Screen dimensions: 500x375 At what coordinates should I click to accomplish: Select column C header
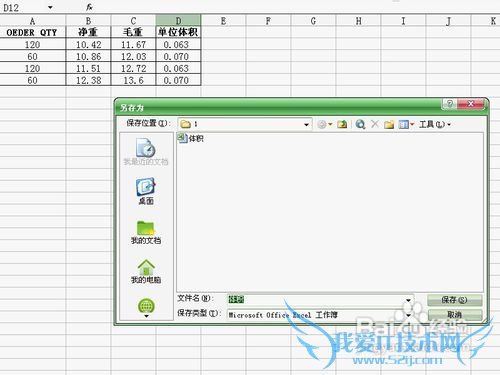coord(133,21)
